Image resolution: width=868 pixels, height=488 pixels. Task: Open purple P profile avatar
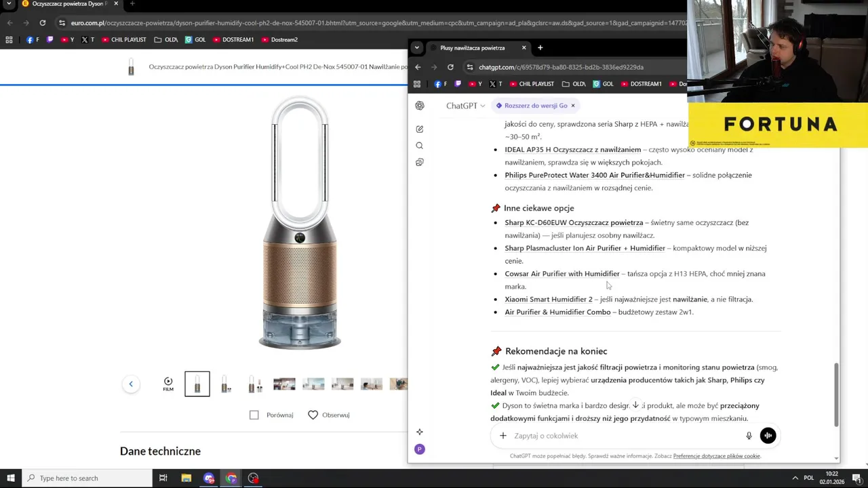420,449
